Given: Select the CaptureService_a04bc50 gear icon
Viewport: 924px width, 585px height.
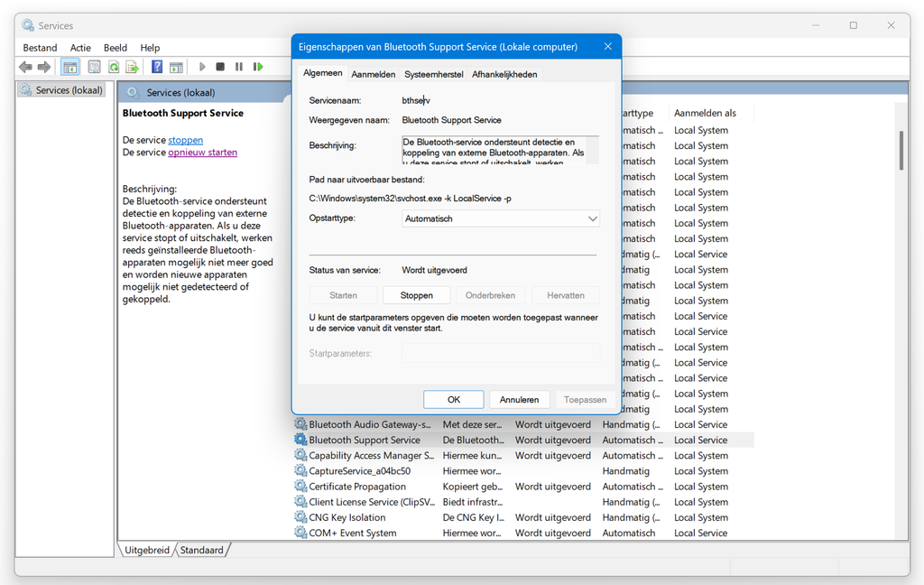Looking at the screenshot, I should [x=300, y=470].
